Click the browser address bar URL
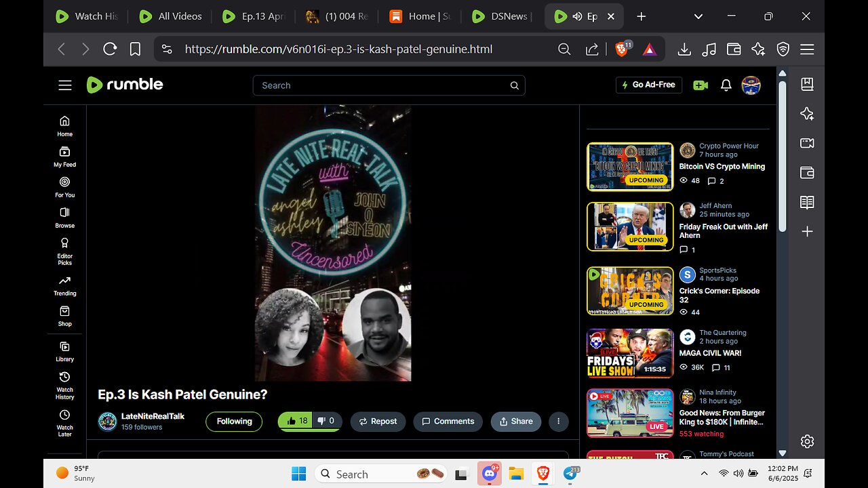This screenshot has width=868, height=488. [x=338, y=49]
